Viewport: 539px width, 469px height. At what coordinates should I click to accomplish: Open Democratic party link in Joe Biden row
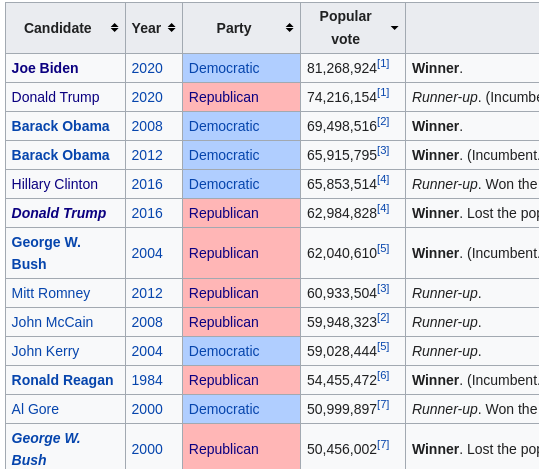click(x=224, y=68)
